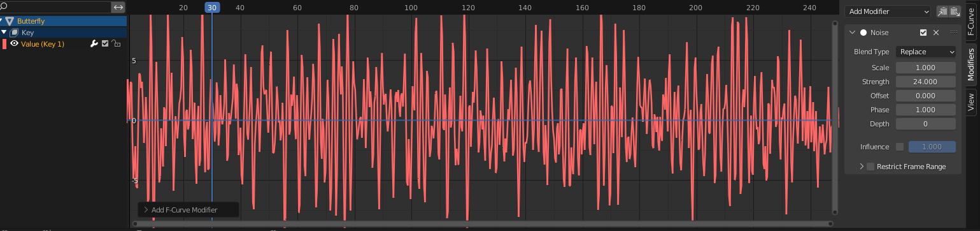Click the Influence slider
980x231 pixels.
pos(932,147)
